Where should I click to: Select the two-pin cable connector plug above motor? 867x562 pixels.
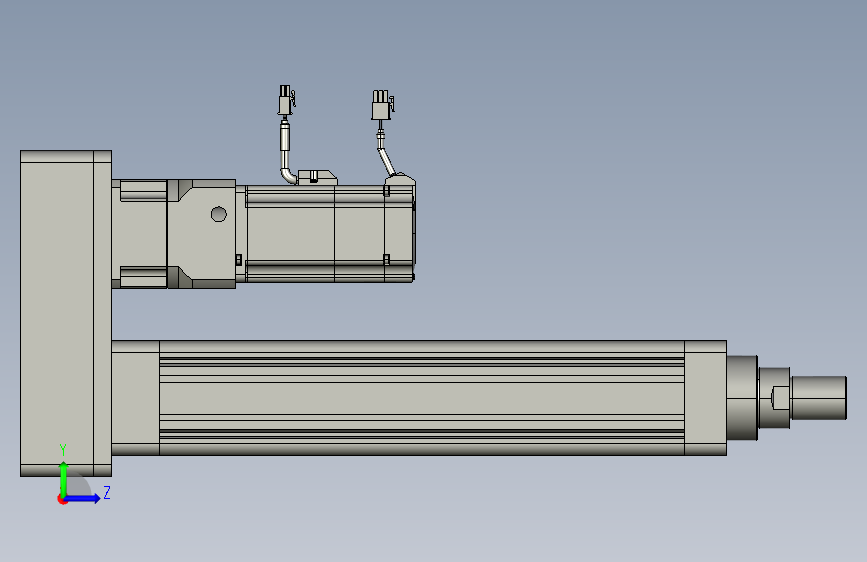(x=286, y=100)
